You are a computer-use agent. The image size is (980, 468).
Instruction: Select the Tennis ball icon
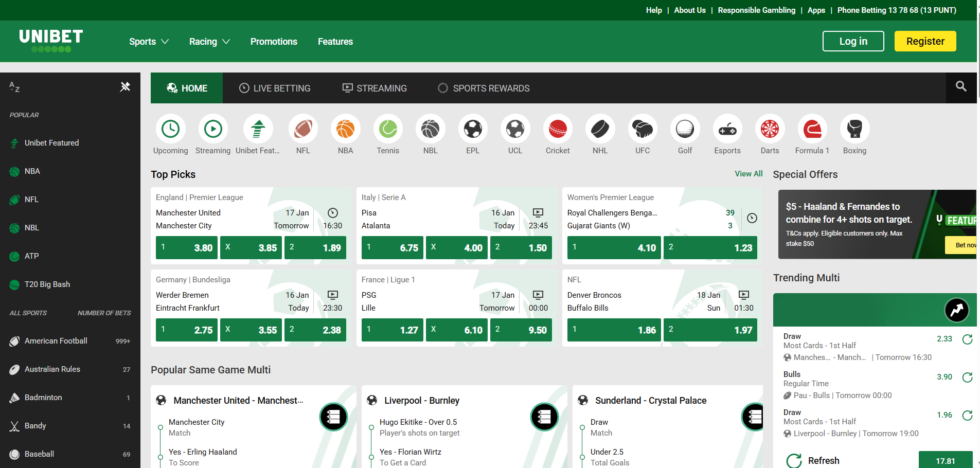(388, 129)
